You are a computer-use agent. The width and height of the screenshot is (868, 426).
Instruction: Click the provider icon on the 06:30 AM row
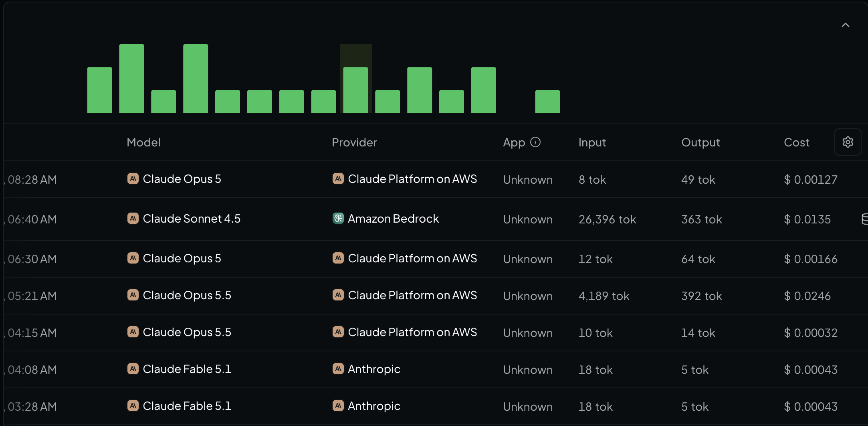click(x=338, y=258)
